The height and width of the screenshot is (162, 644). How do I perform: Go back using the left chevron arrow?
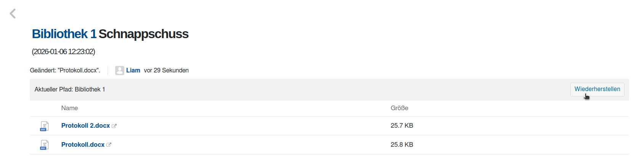[x=13, y=14]
